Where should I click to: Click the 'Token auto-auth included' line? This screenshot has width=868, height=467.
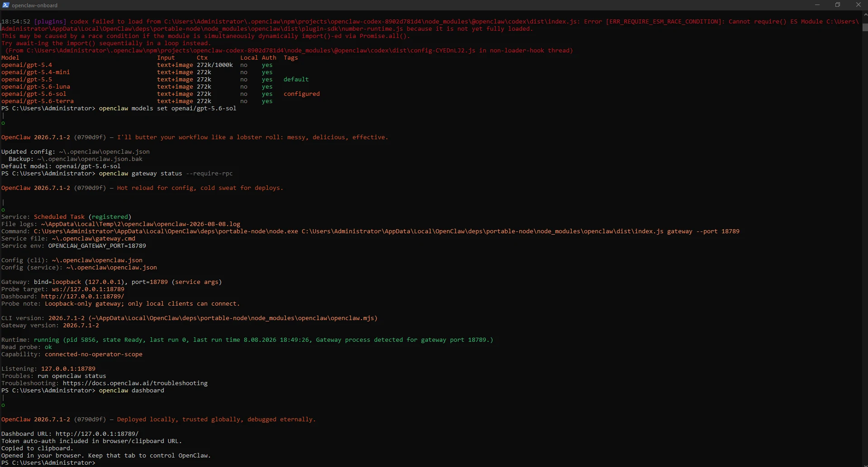(92, 441)
